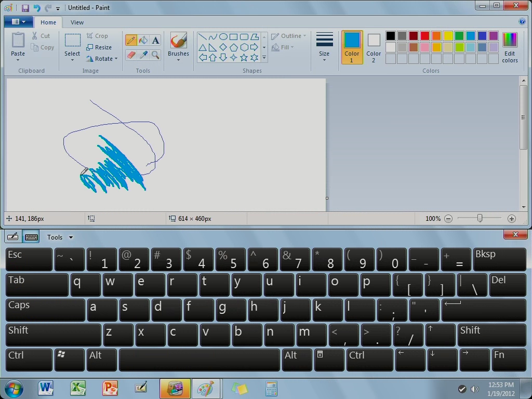Select the Color picker eyedropper

tap(143, 55)
